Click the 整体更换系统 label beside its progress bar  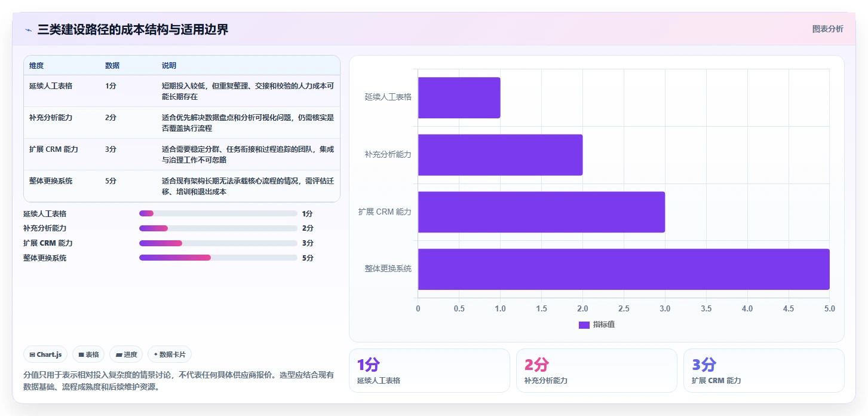point(45,258)
